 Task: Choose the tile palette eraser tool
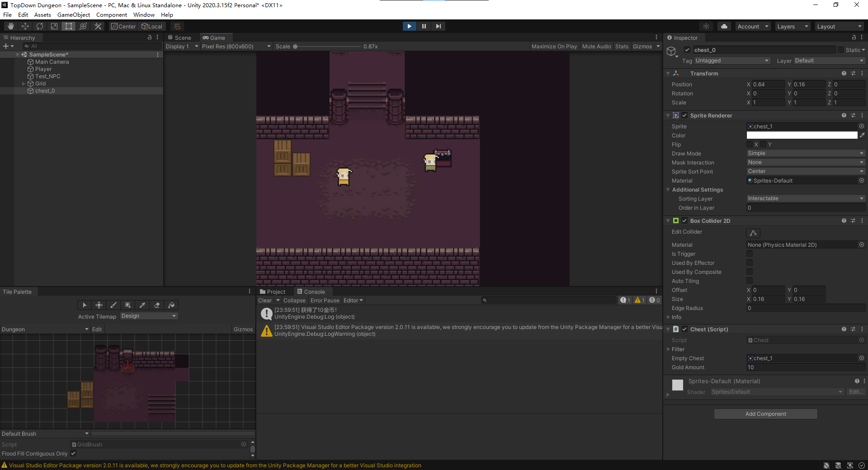pyautogui.click(x=157, y=305)
